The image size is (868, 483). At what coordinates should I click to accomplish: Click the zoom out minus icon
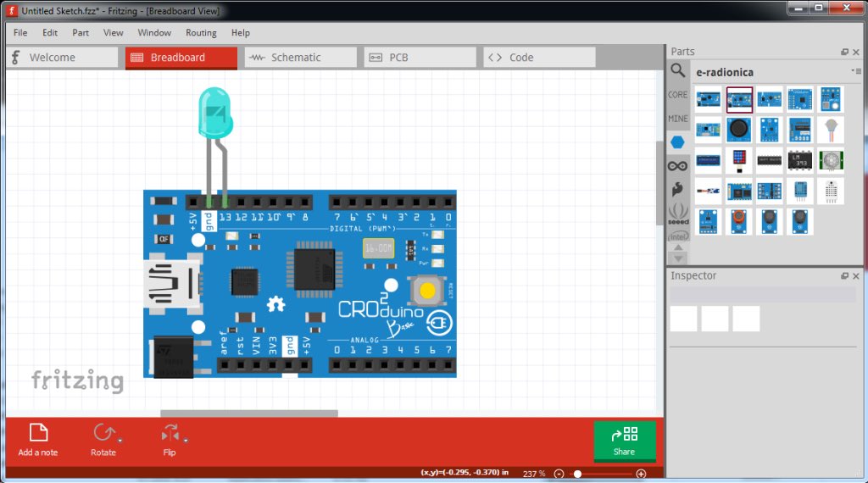click(559, 474)
